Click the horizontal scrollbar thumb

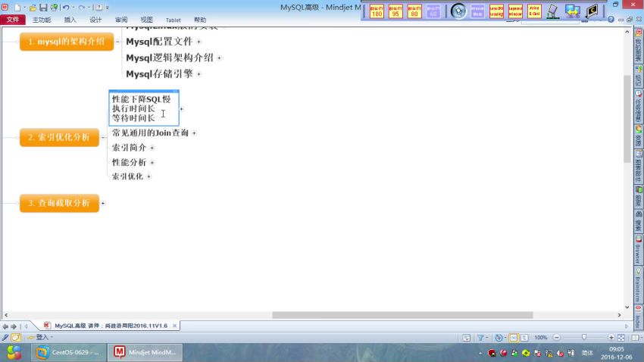tap(402, 315)
